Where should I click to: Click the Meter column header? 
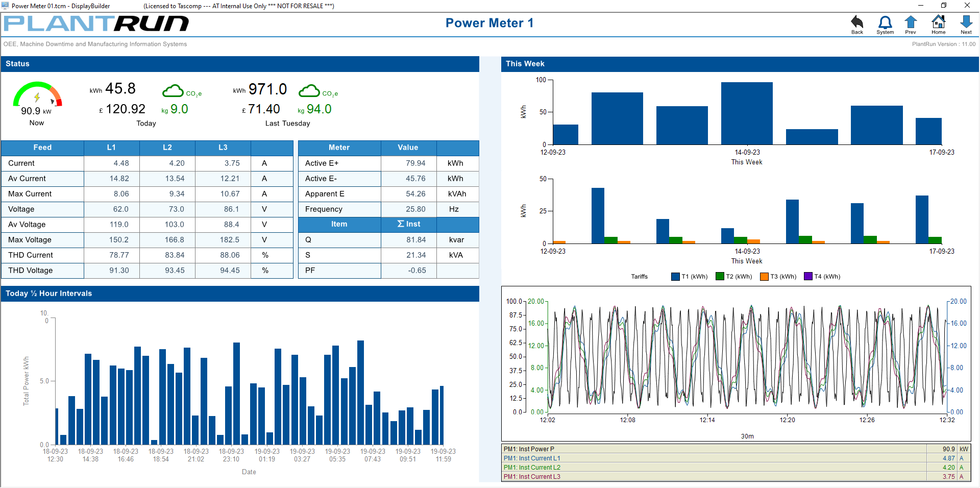339,148
